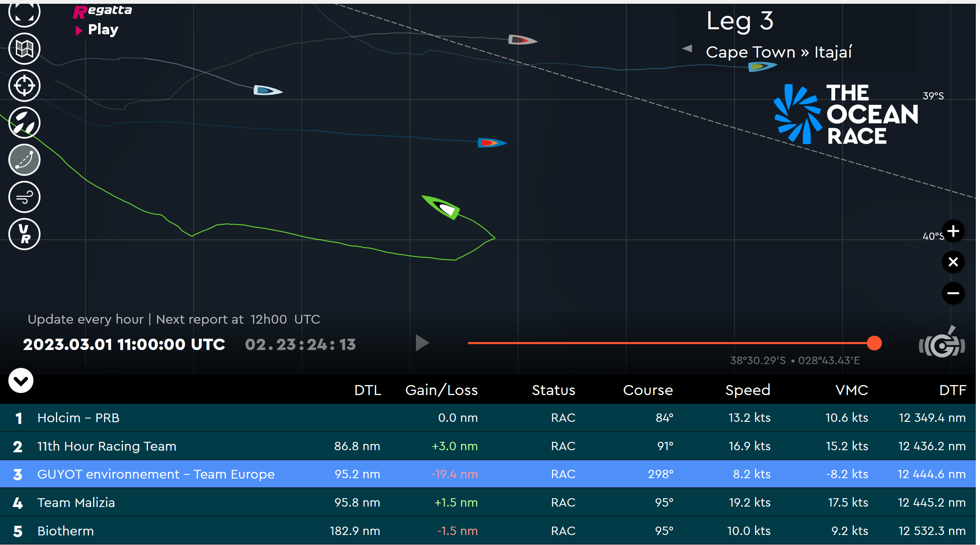The image size is (980, 545).
Task: Go to previous leg arrow
Action: click(687, 48)
